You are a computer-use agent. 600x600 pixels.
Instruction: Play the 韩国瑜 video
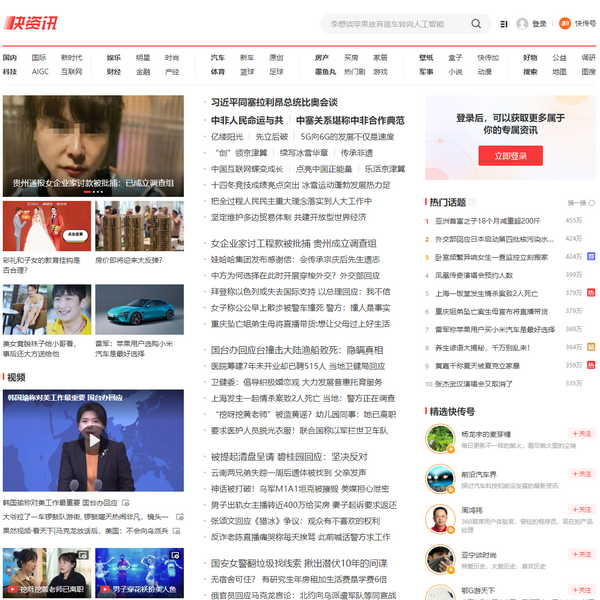(x=93, y=440)
